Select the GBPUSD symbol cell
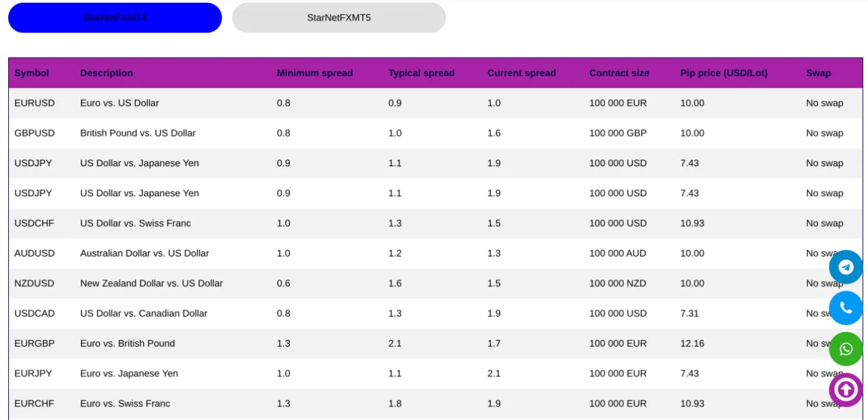This screenshot has width=868, height=420. [x=35, y=133]
